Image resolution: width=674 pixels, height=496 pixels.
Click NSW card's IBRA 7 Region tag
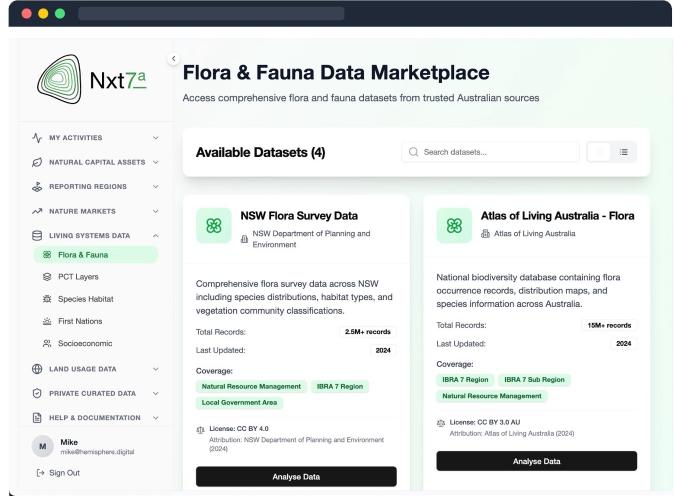pos(340,387)
